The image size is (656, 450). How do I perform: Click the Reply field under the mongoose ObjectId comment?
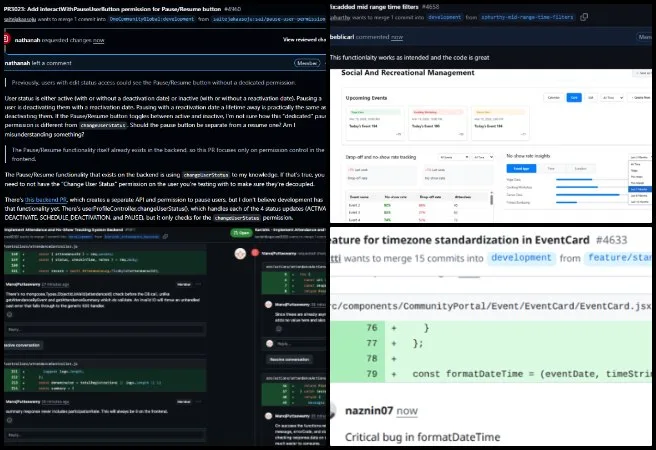(x=105, y=330)
